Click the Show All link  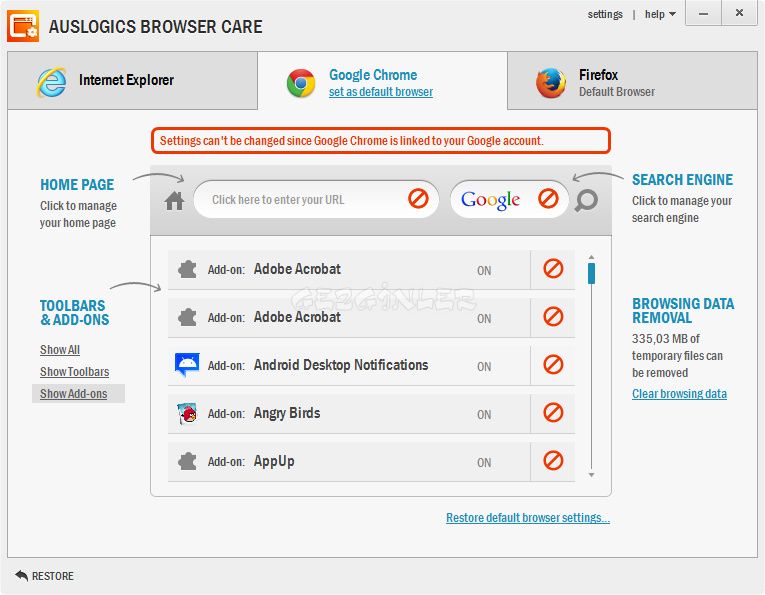pyautogui.click(x=60, y=350)
